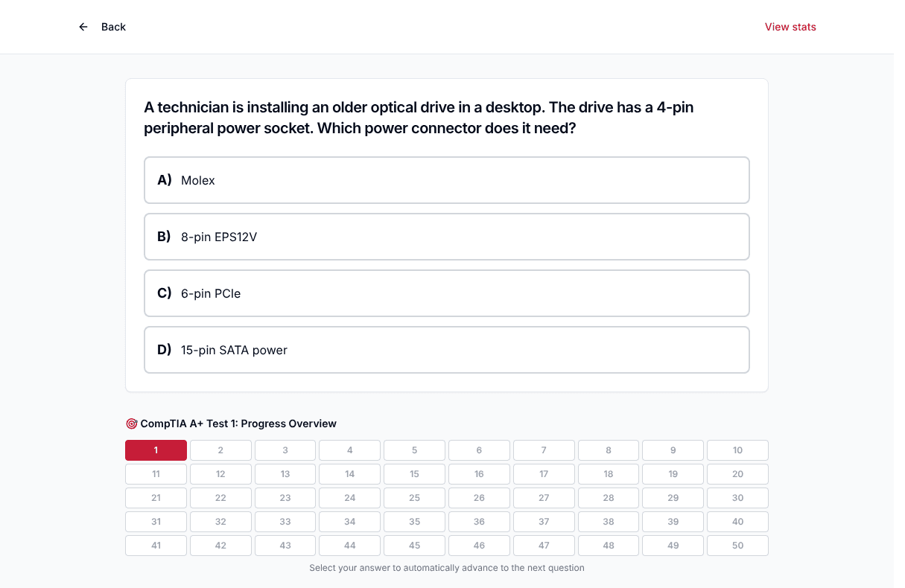Open question 48

pyautogui.click(x=609, y=546)
